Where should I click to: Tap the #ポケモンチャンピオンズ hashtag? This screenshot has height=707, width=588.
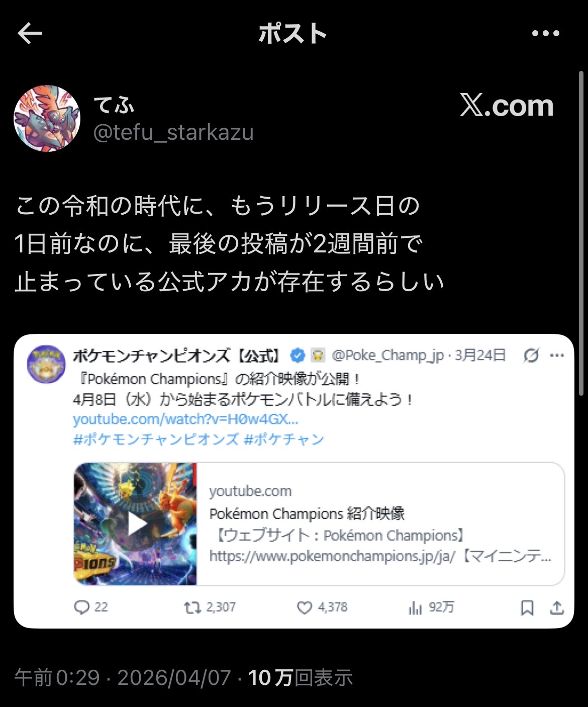tap(156, 439)
